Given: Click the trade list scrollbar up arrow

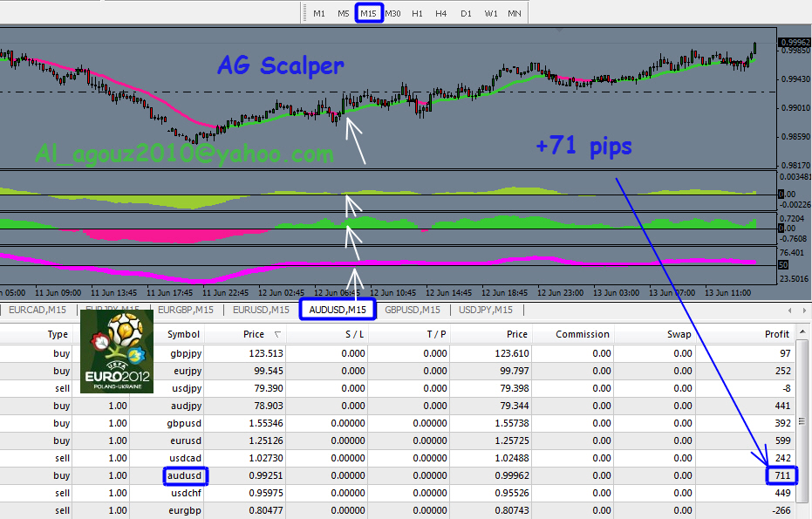Looking at the screenshot, I should (802, 331).
